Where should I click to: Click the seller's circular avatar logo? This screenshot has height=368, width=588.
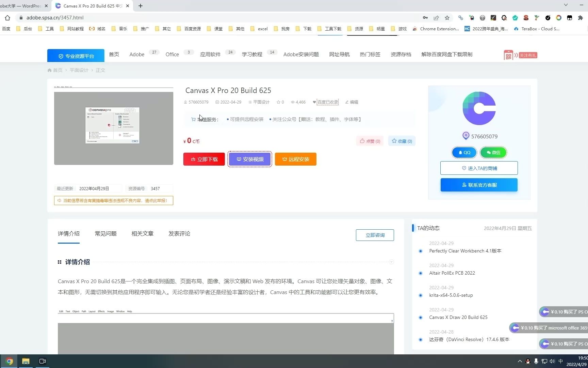point(479,108)
